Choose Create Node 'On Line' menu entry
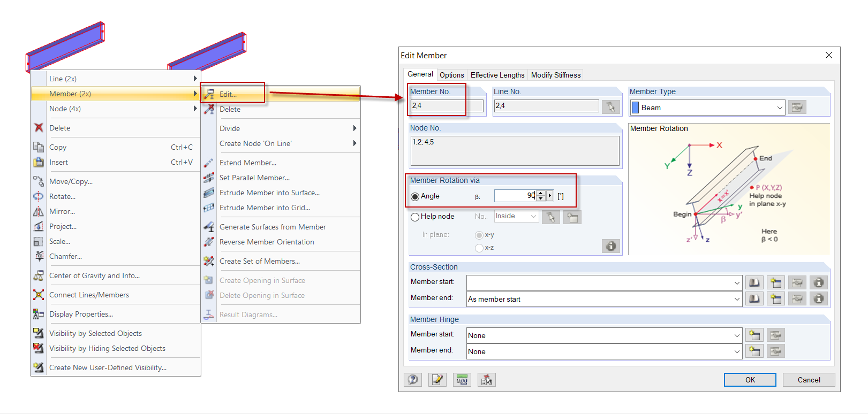 pyautogui.click(x=281, y=143)
